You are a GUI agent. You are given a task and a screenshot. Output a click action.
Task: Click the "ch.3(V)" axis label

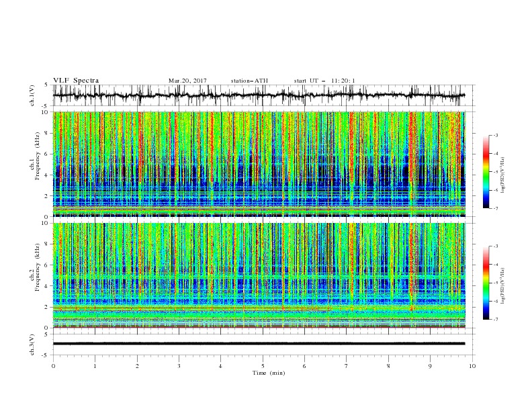32,345
